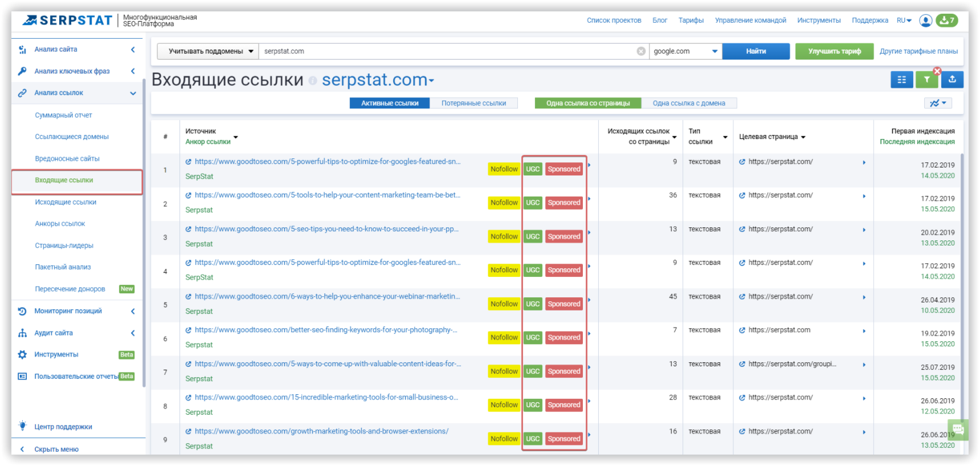Click the export upload icon
This screenshot has width=980, height=466.
tap(952, 80)
